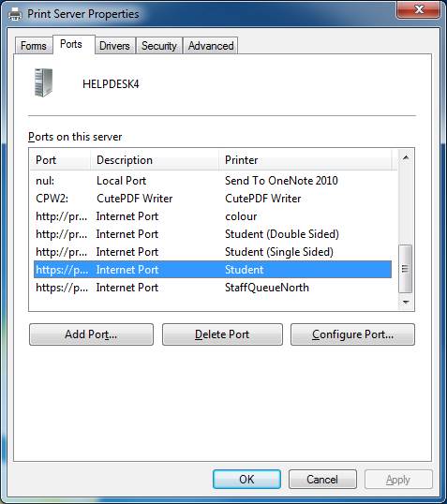The image size is (447, 504).
Task: Open Configure Port settings
Action: click(x=352, y=334)
